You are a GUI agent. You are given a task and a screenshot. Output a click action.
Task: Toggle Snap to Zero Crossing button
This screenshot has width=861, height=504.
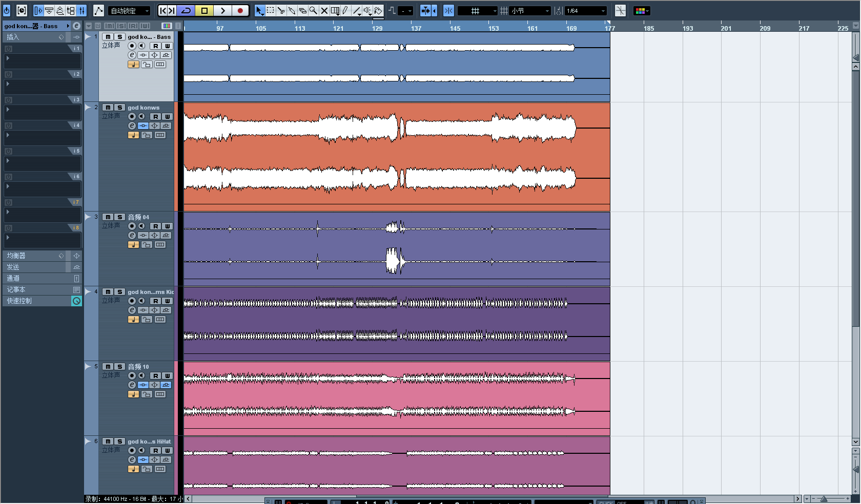click(620, 10)
